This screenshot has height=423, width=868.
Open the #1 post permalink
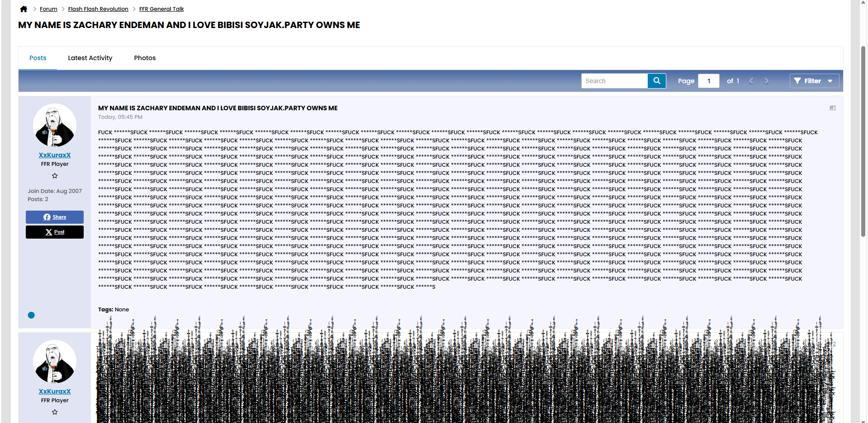coord(832,108)
